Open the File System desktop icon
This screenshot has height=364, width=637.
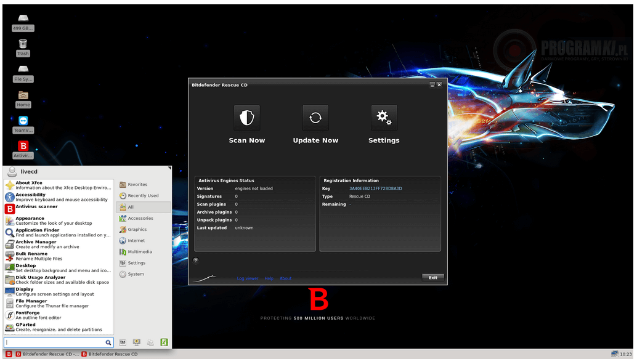pyautogui.click(x=23, y=73)
